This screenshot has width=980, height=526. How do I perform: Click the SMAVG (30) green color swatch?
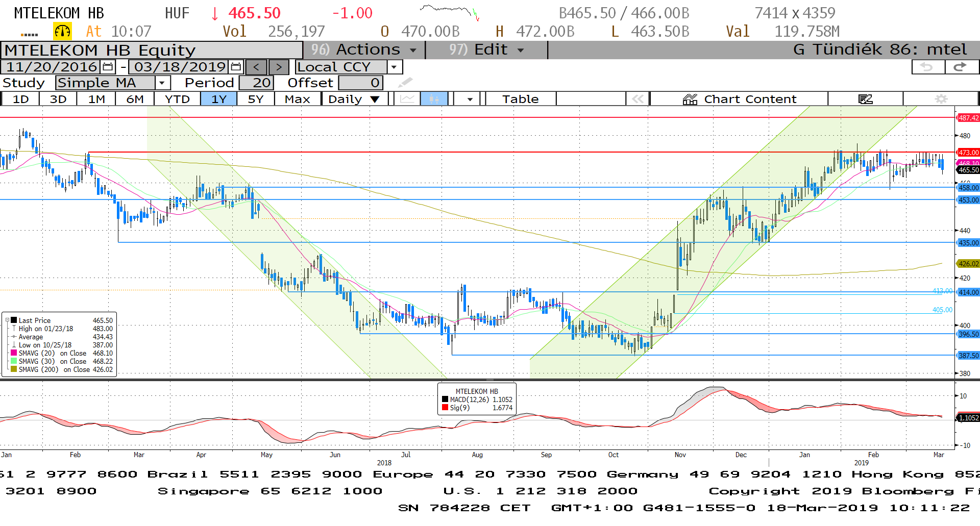click(x=14, y=361)
